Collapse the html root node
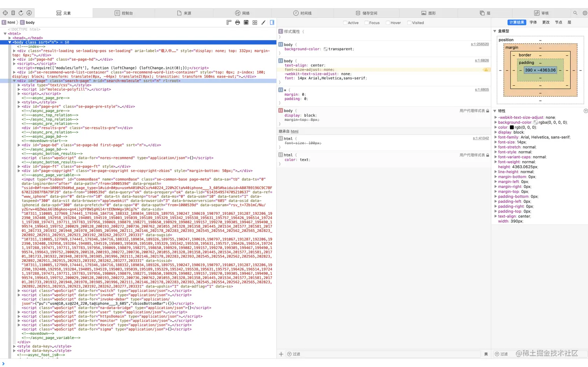This screenshot has height=367, width=588. tap(5, 33)
